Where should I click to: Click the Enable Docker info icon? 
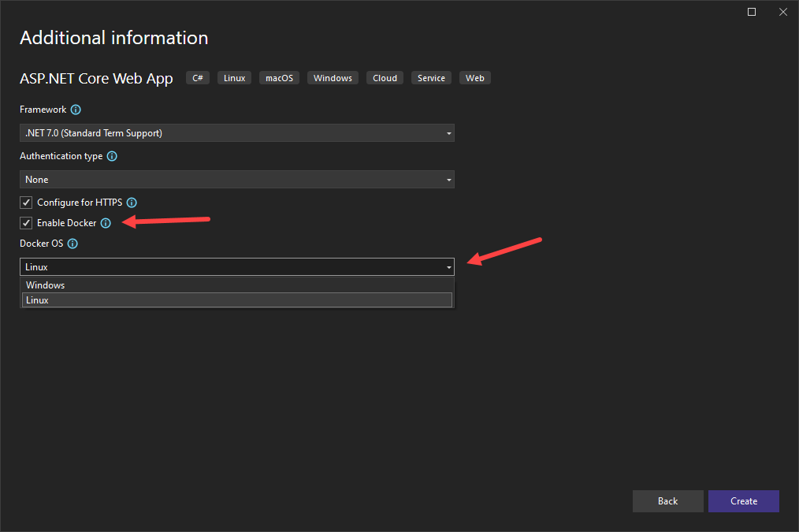[106, 223]
